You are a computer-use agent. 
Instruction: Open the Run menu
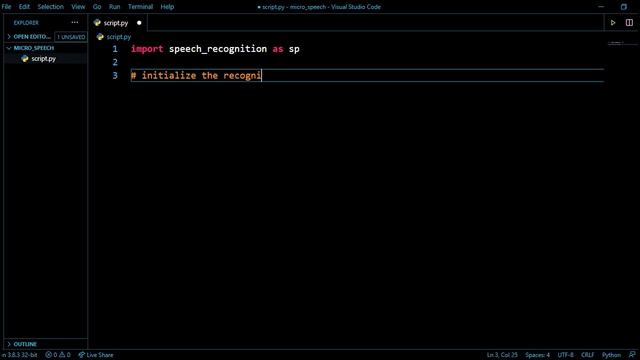114,7
